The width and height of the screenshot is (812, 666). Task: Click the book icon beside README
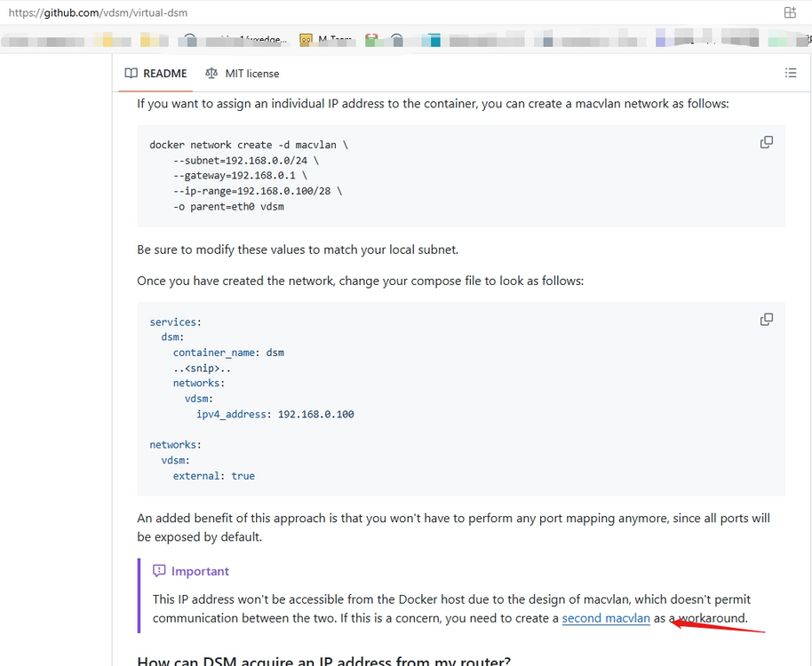coord(131,74)
